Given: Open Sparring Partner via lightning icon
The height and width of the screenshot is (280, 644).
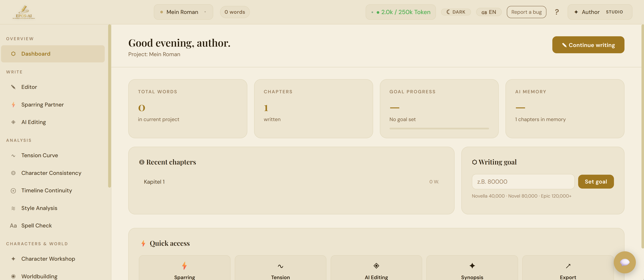Looking at the screenshot, I should [13, 105].
